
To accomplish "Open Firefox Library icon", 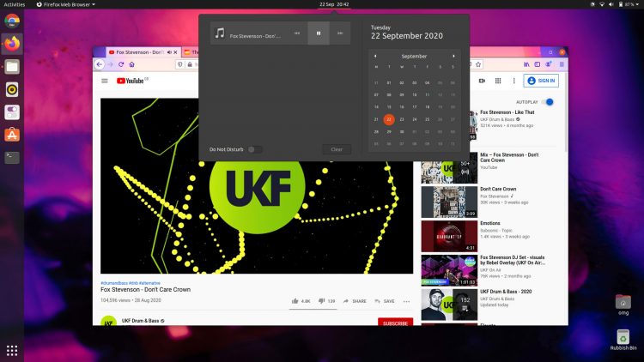I will coord(526,64).
